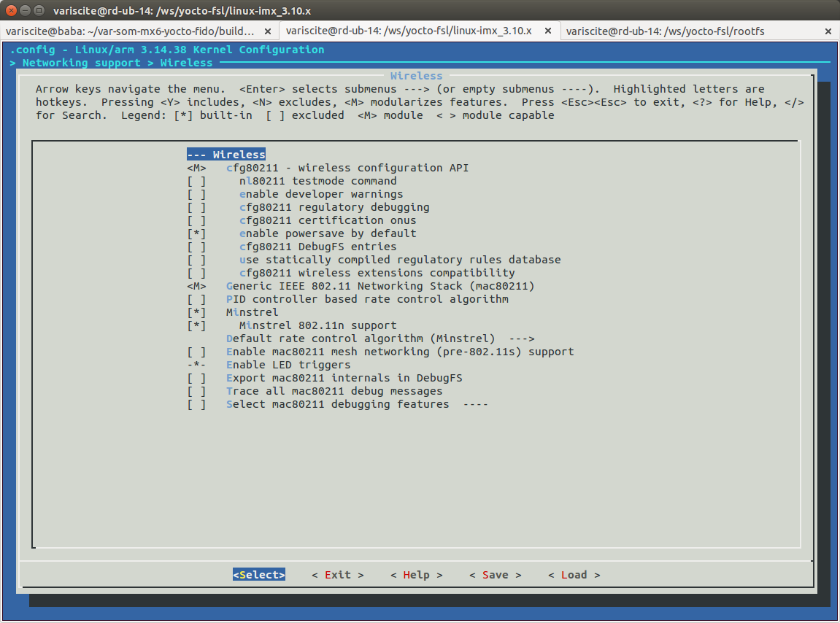Screen dimensions: 840x623
Task: Close the first terminal tab (var-som-mx6-yocto-fido)
Action: [268, 31]
